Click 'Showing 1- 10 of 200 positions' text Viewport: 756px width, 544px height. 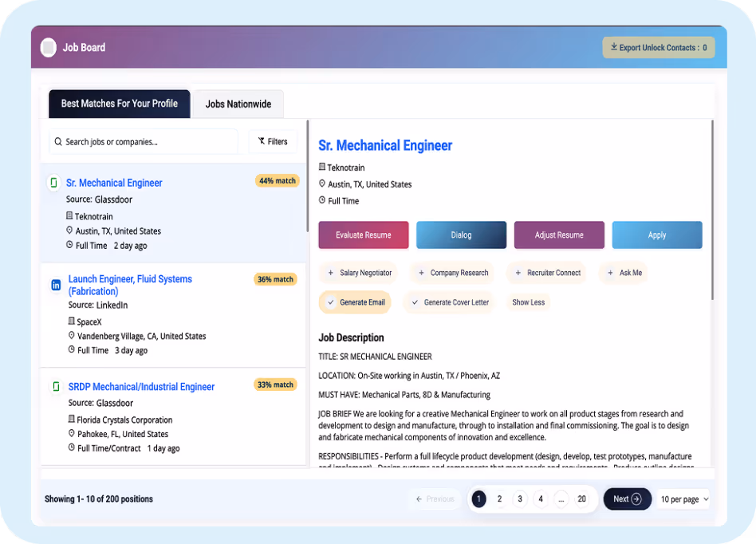pyautogui.click(x=99, y=499)
